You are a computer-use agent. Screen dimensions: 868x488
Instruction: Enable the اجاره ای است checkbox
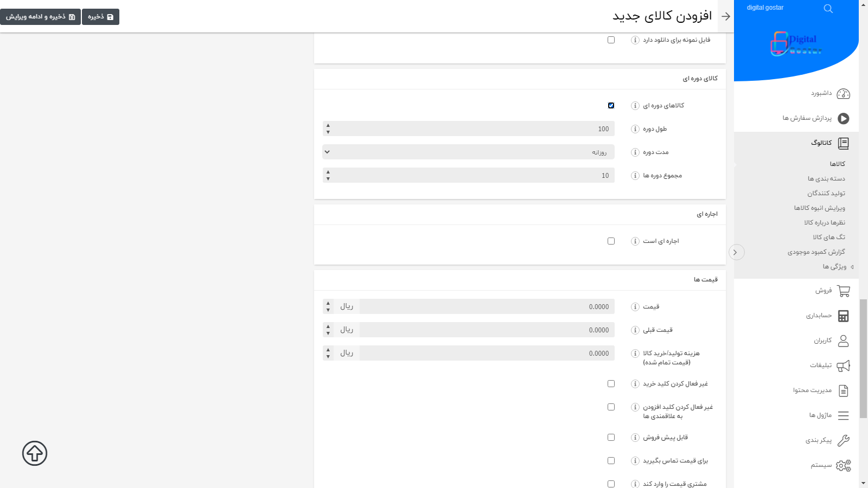click(611, 241)
